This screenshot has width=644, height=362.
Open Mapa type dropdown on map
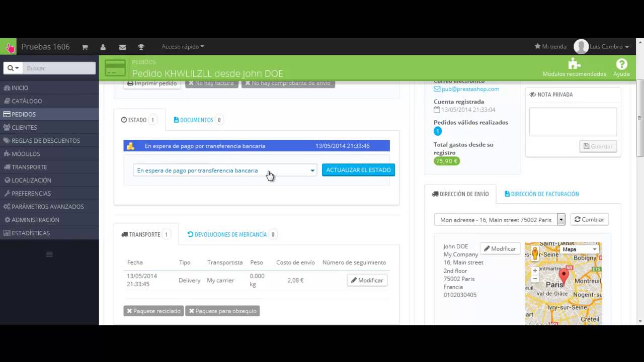(x=579, y=249)
